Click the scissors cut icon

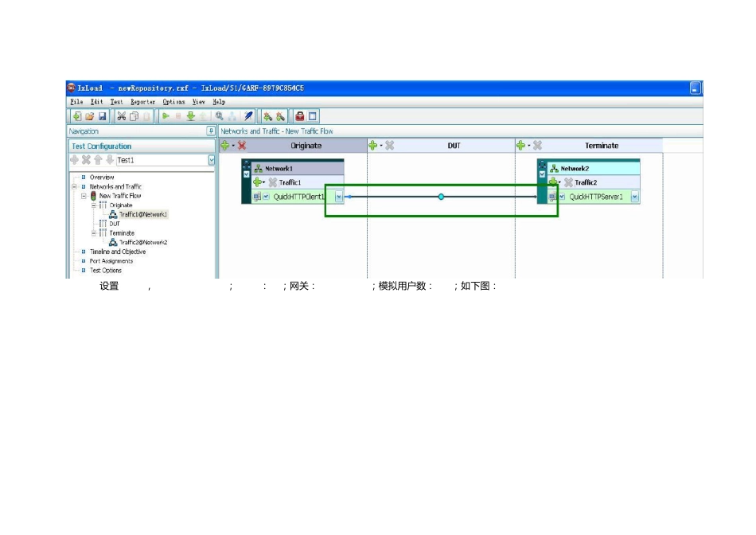click(122, 116)
